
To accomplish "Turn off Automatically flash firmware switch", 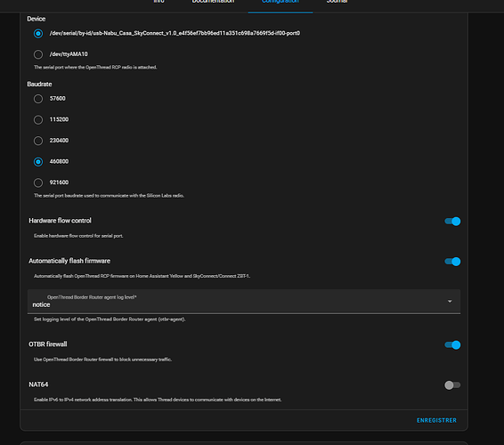I will click(452, 262).
